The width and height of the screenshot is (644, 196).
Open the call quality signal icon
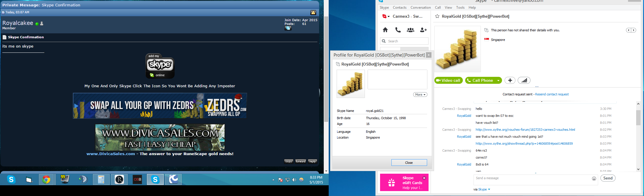click(x=524, y=80)
